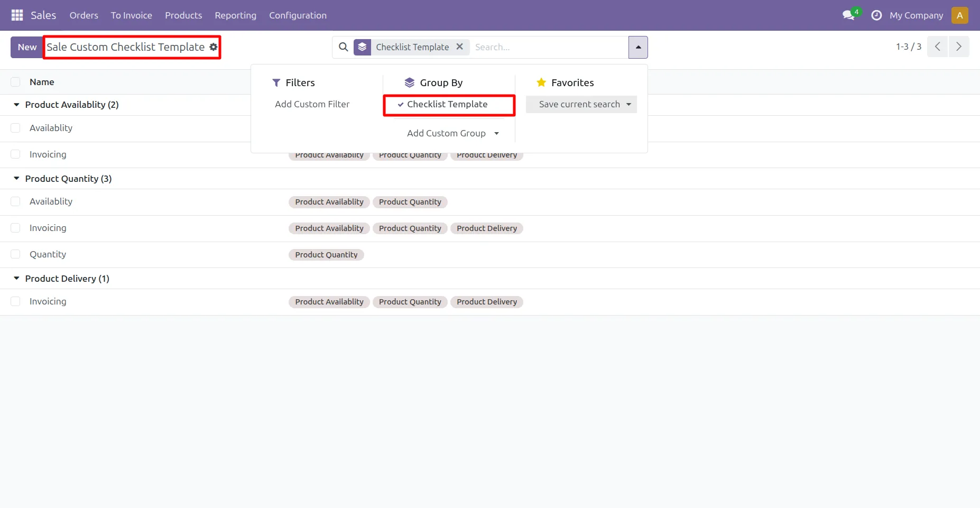This screenshot has height=508, width=980.
Task: Go to previous page arrow
Action: pyautogui.click(x=937, y=47)
